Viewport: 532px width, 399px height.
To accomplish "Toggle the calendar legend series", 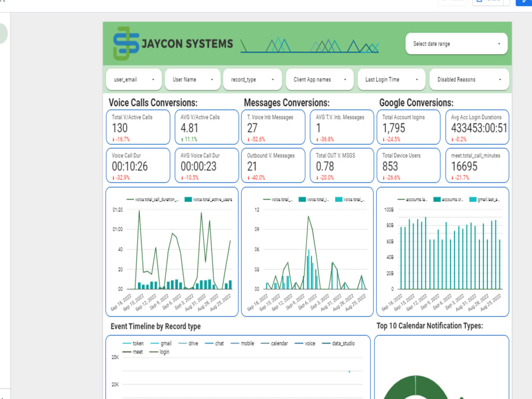I will tap(274, 343).
